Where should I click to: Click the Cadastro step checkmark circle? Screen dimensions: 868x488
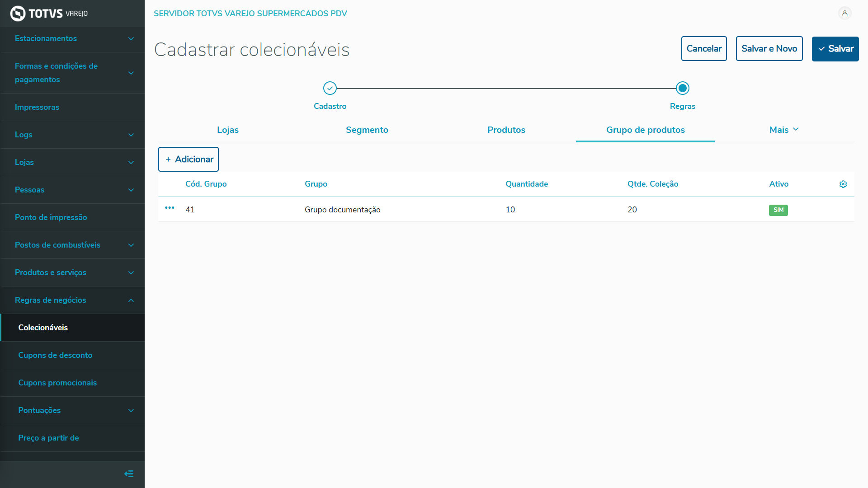330,88
